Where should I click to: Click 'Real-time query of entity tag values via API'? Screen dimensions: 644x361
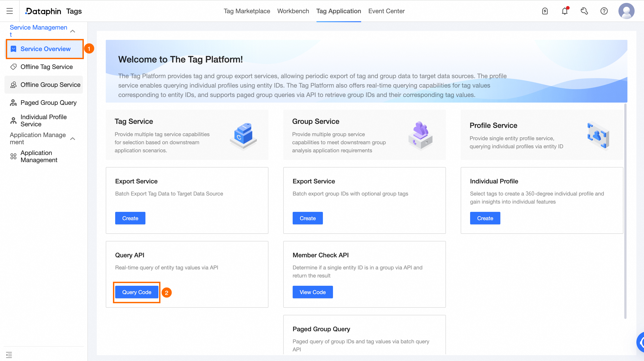(x=166, y=267)
